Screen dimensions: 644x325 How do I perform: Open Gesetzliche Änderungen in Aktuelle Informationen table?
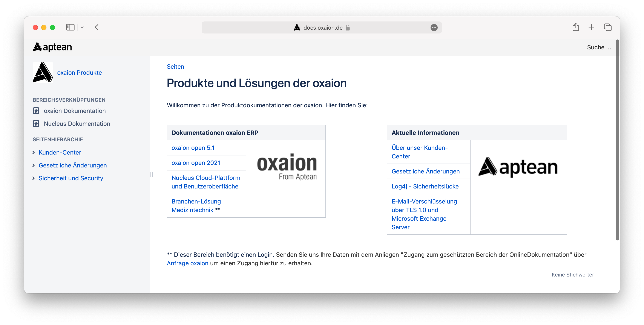pyautogui.click(x=426, y=171)
